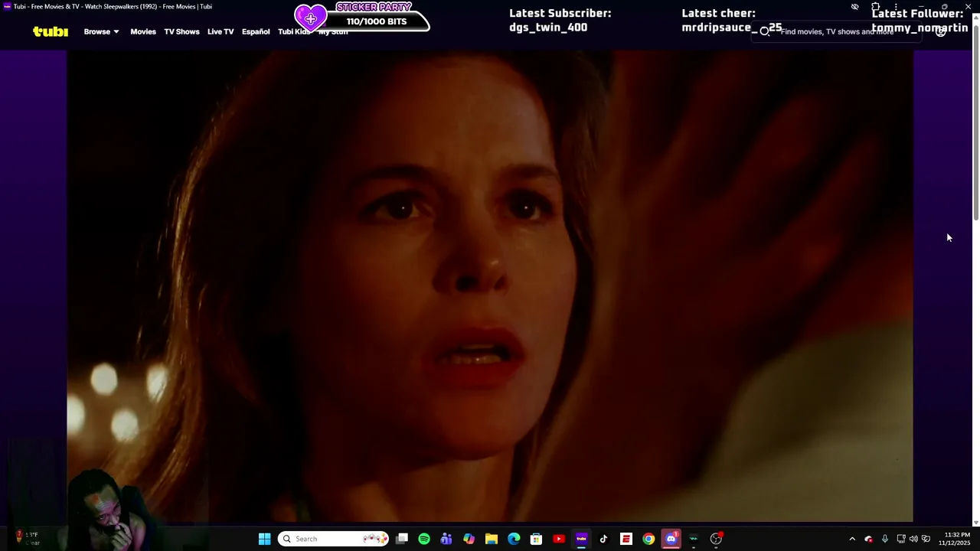Click the Find movies, TV shows search field
Screen dimensions: 980x551
[837, 32]
